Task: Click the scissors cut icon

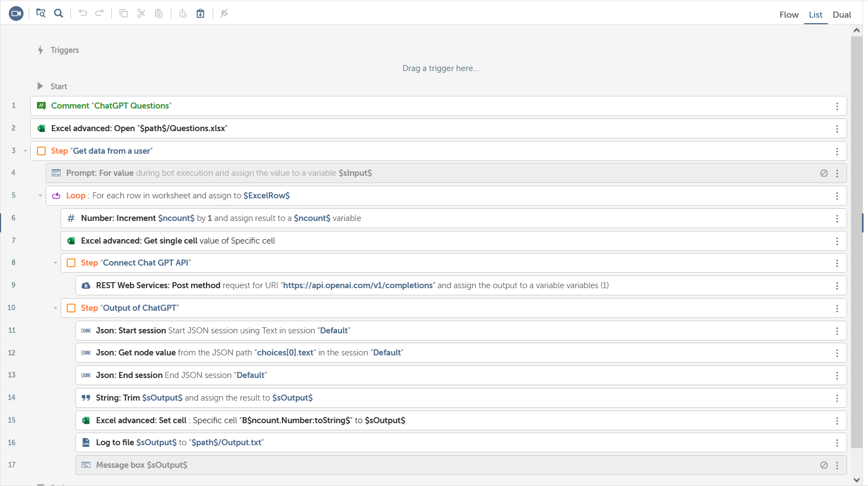Action: (141, 13)
